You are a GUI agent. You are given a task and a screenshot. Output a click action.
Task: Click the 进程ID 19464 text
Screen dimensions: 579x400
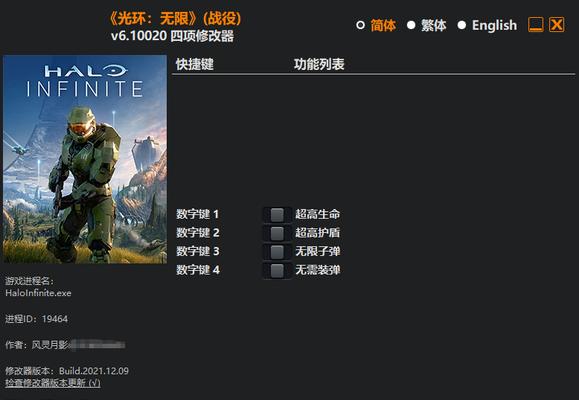click(37, 319)
